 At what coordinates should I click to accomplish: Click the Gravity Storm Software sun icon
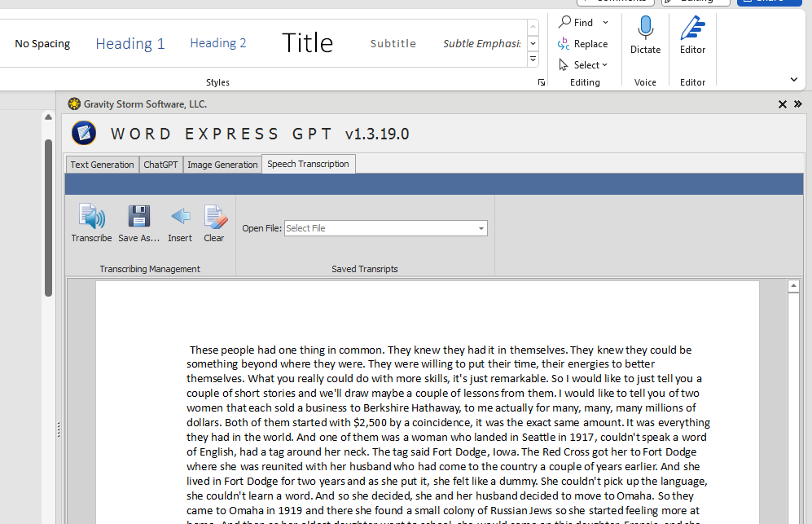pos(74,104)
